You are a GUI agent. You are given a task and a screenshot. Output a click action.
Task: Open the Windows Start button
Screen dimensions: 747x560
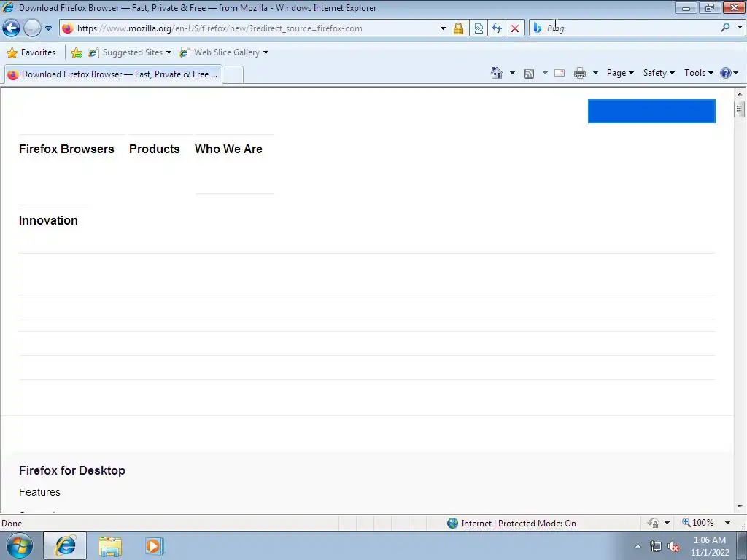(x=20, y=545)
